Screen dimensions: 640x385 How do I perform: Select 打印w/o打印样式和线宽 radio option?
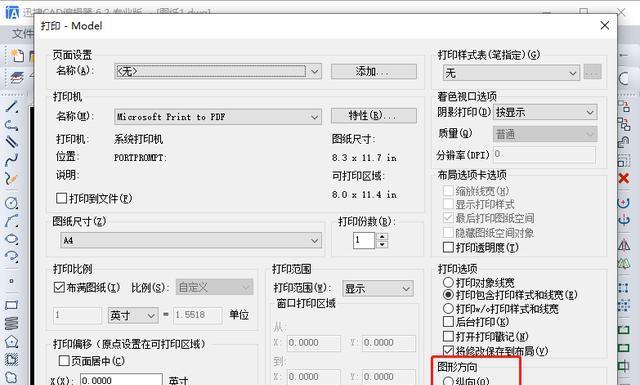click(x=448, y=308)
